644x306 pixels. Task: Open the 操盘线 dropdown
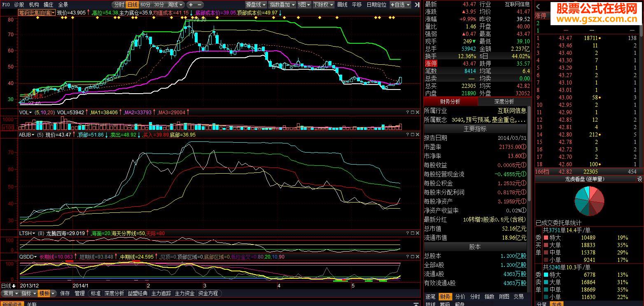click(256, 5)
